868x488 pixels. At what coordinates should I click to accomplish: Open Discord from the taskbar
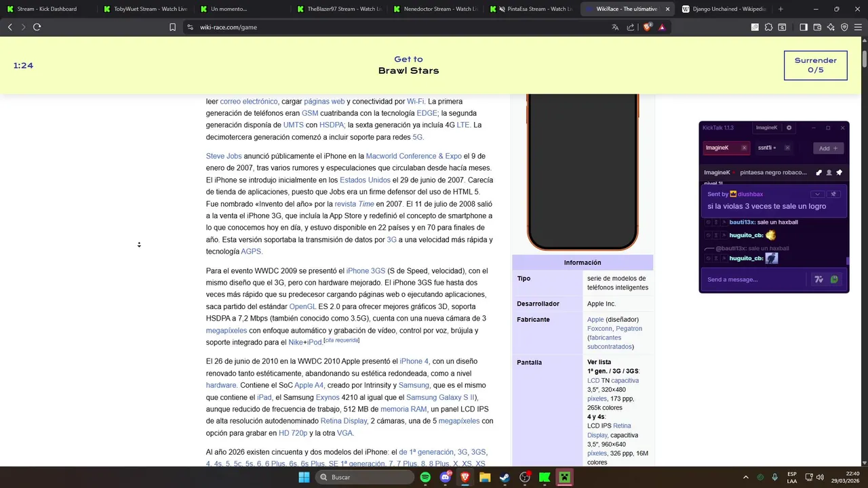coord(446,477)
